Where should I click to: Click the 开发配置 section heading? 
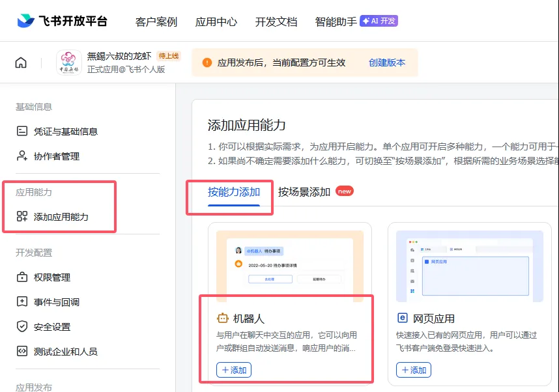point(34,253)
